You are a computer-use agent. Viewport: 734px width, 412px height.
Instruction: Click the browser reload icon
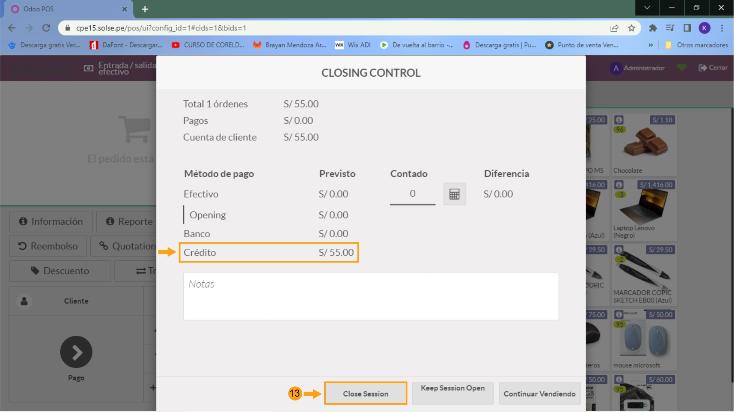[46, 28]
